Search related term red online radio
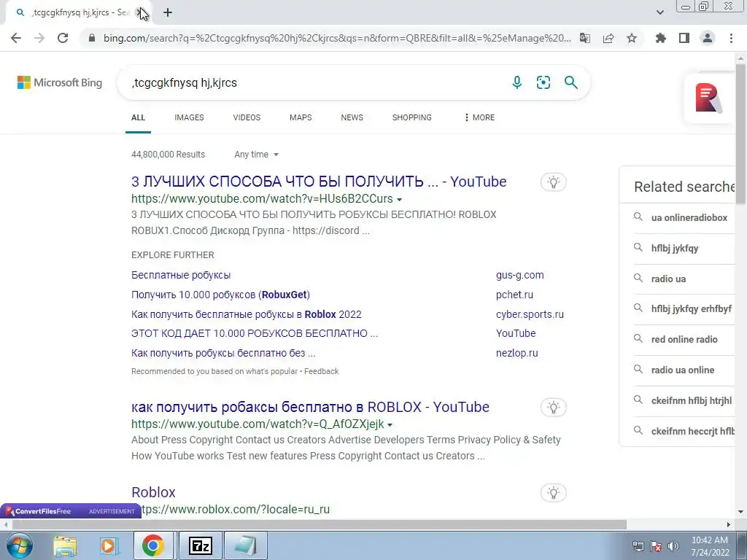 (x=684, y=339)
